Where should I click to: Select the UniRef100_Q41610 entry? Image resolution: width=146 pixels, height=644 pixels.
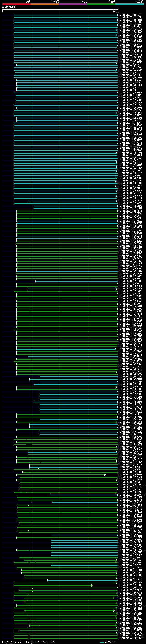[x=131, y=266]
